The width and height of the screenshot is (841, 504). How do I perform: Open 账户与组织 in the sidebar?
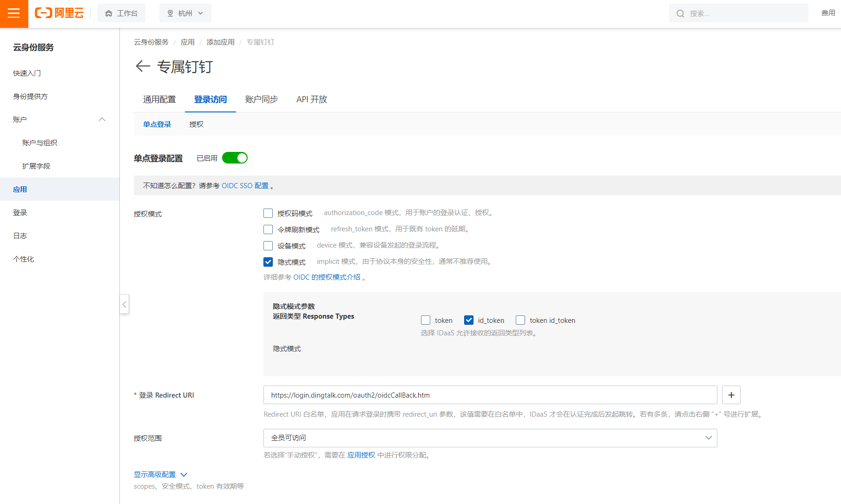tap(39, 143)
